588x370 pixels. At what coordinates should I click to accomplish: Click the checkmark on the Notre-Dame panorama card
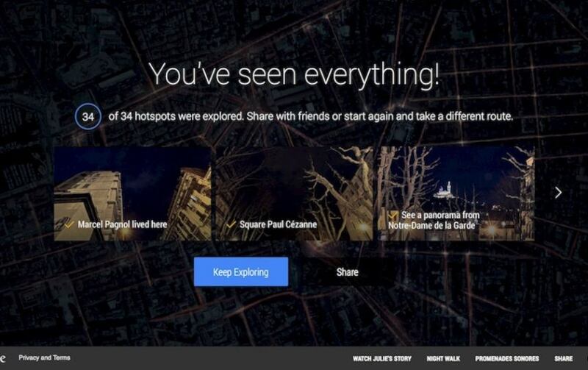(x=392, y=216)
